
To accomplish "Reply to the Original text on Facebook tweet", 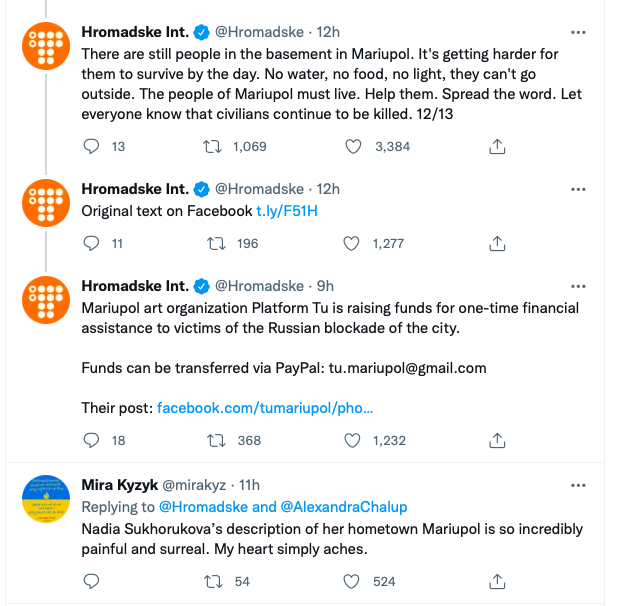I will [92, 243].
